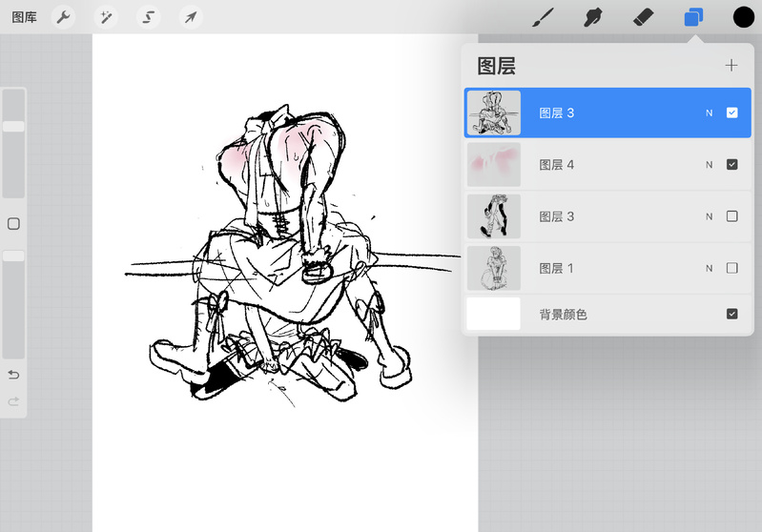Add a new layer with plus icon

731,65
